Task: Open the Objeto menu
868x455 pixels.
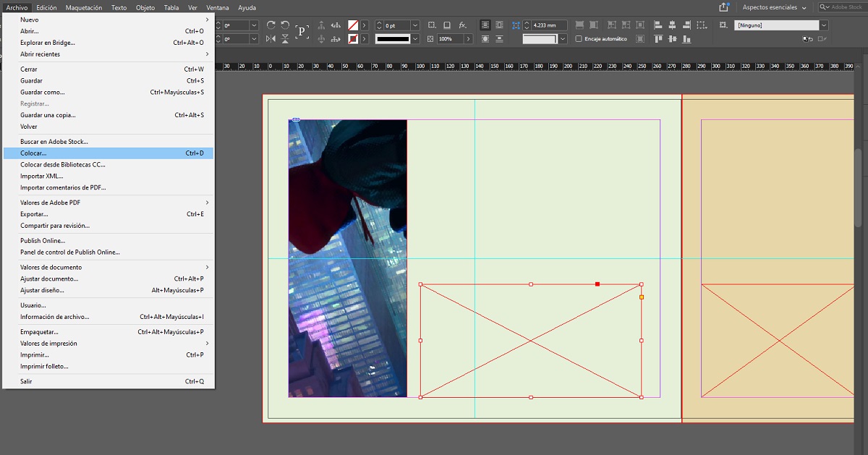Action: [x=145, y=7]
